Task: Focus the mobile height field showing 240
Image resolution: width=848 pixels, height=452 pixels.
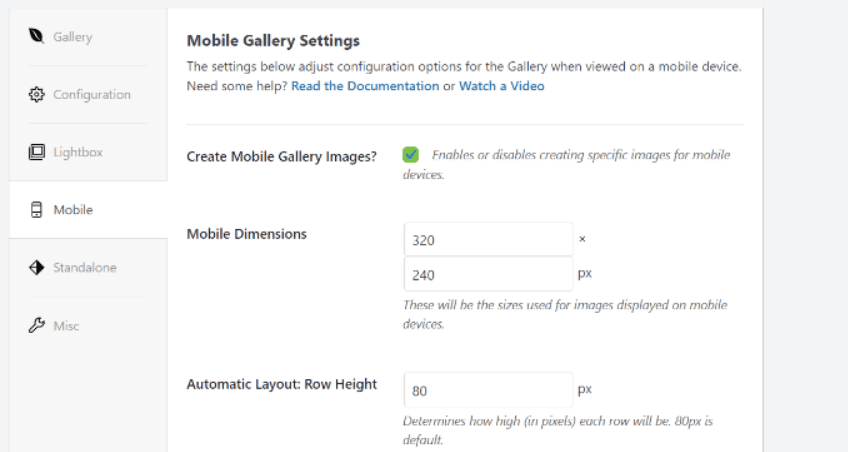Action: coord(487,273)
